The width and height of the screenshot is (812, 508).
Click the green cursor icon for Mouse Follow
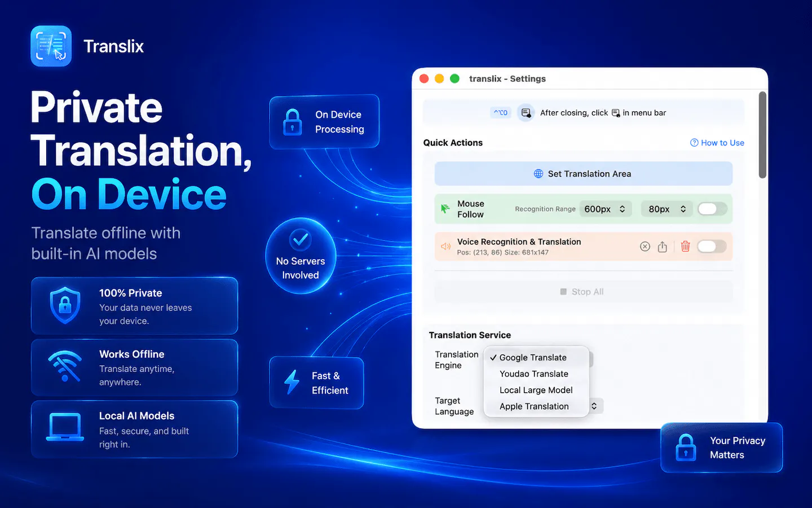[x=445, y=209]
